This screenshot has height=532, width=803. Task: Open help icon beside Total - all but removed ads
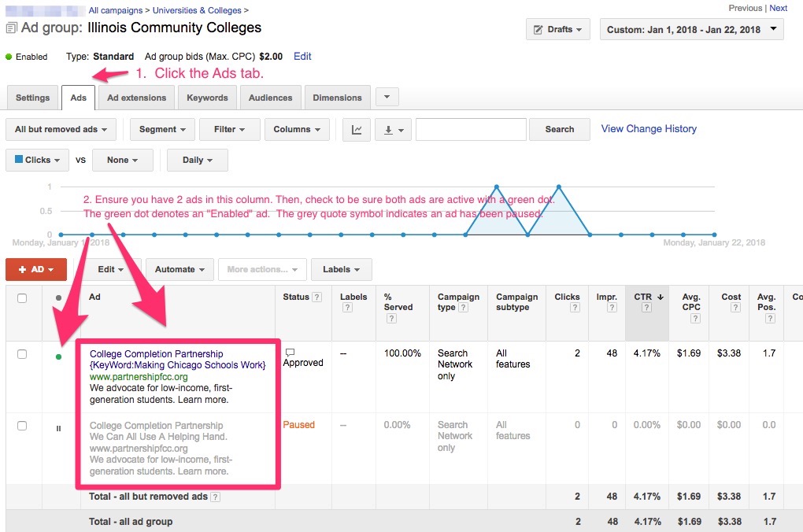pyautogui.click(x=216, y=497)
